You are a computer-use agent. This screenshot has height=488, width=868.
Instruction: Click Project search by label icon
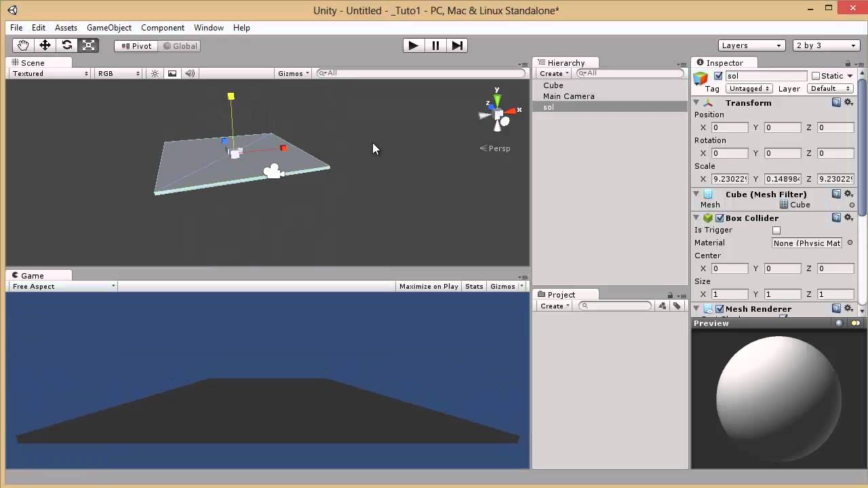click(677, 306)
